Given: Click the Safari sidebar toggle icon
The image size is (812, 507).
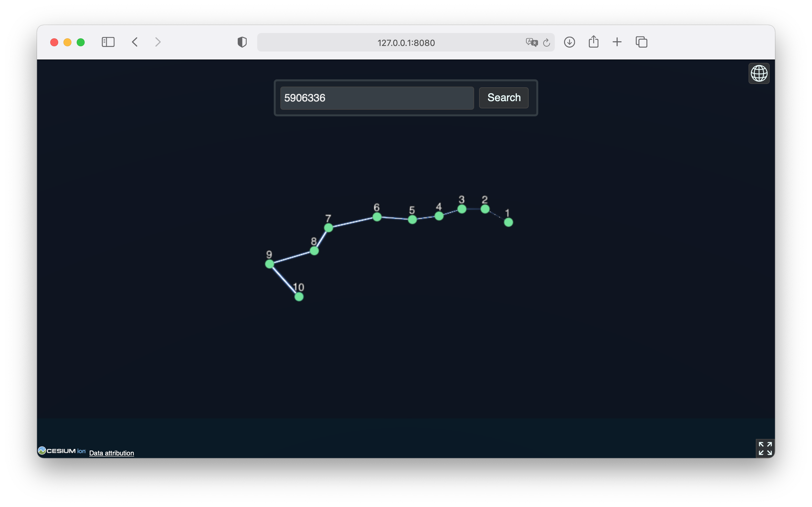Looking at the screenshot, I should click(108, 42).
